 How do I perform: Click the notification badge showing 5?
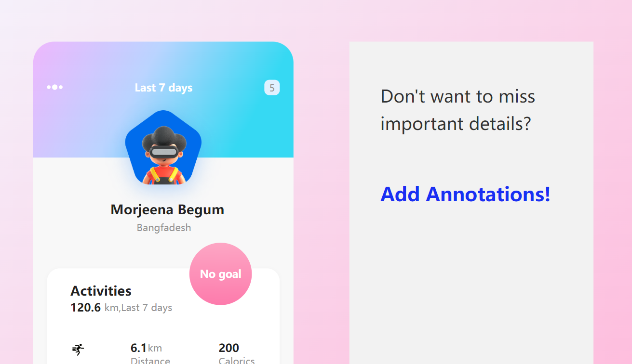point(272,88)
